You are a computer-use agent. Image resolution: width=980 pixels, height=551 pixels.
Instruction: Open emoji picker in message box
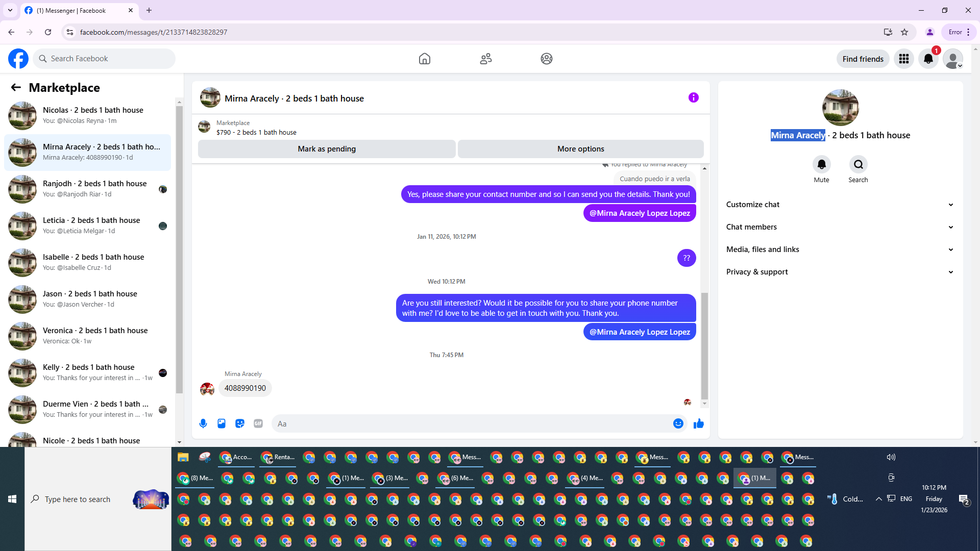[678, 423]
